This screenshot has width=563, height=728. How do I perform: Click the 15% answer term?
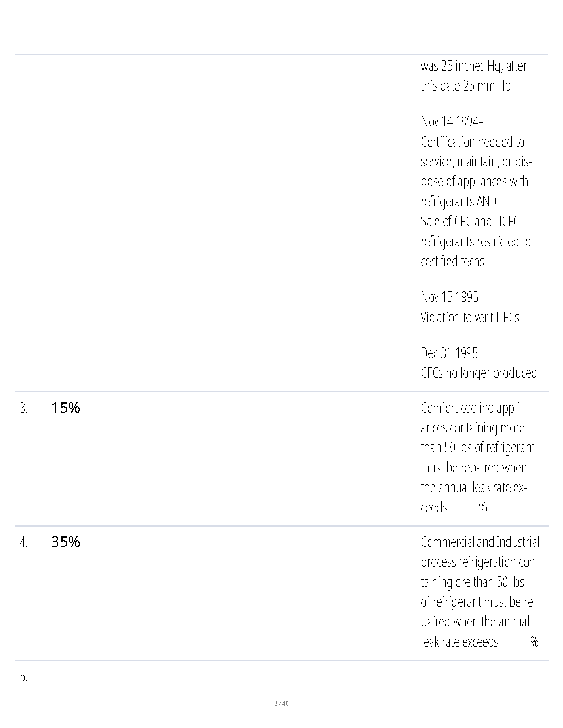[x=65, y=408]
